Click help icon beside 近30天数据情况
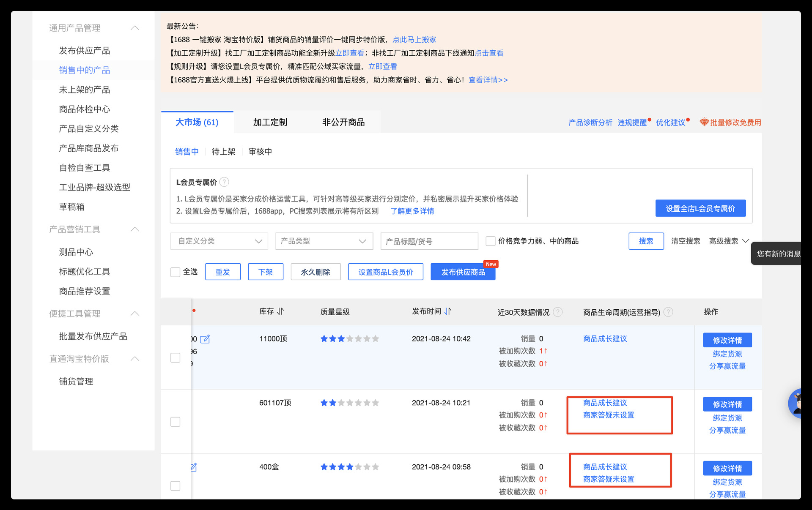This screenshot has width=812, height=510. pyautogui.click(x=558, y=312)
